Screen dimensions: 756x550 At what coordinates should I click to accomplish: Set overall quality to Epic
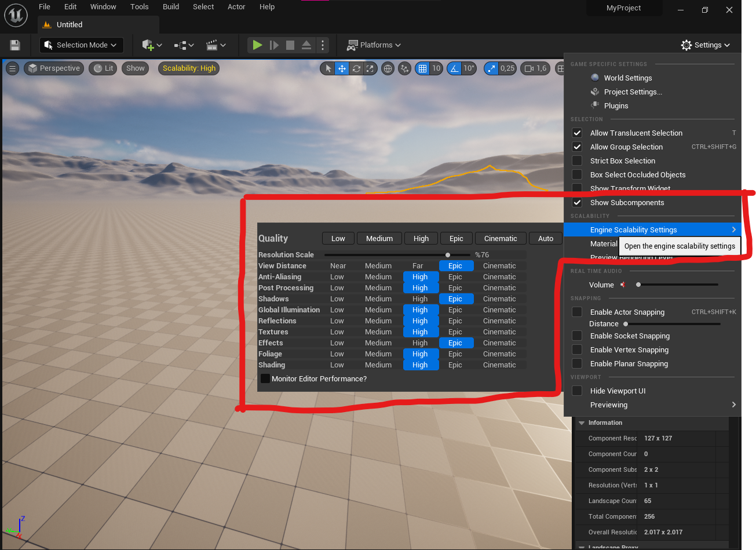click(456, 238)
